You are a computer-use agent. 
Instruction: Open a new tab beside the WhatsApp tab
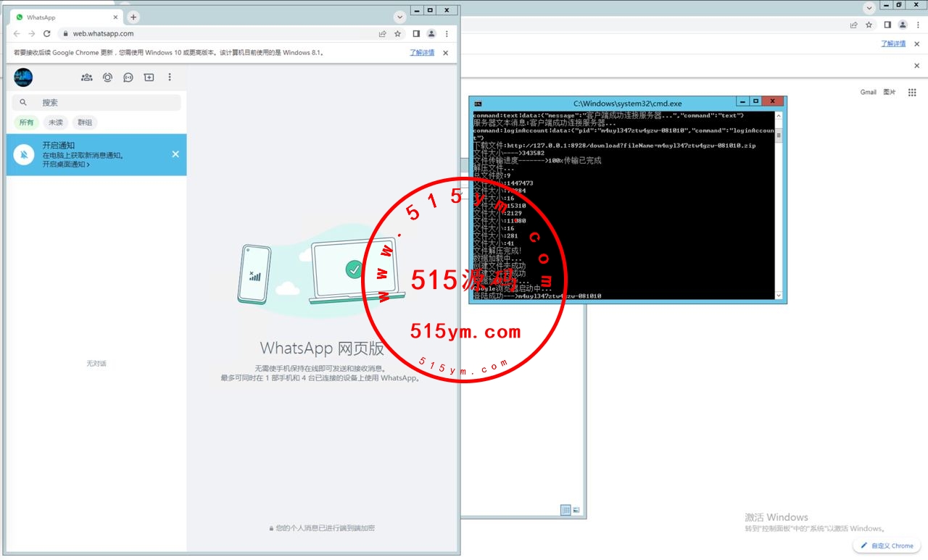click(133, 17)
